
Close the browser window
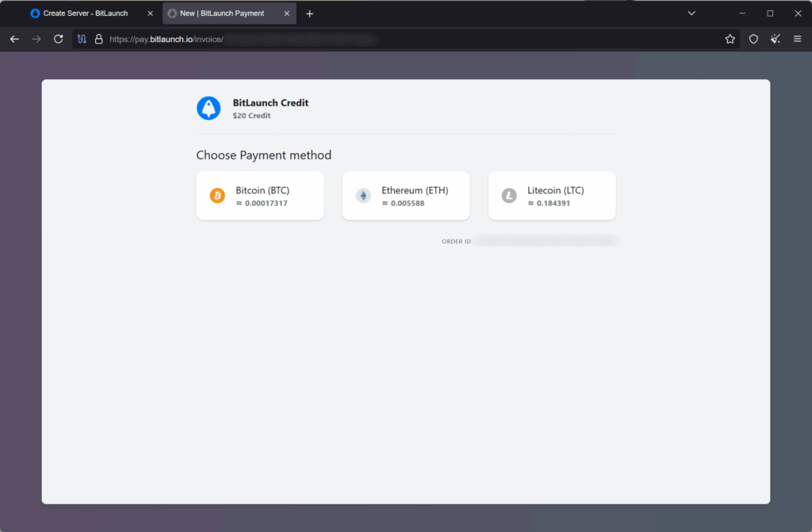[x=798, y=13]
